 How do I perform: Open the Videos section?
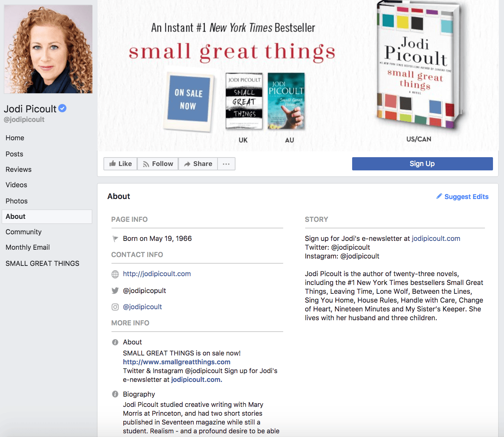[x=16, y=185]
